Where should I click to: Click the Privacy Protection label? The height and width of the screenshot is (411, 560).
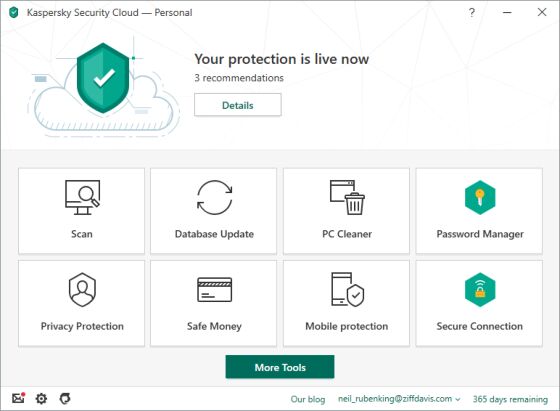82,326
